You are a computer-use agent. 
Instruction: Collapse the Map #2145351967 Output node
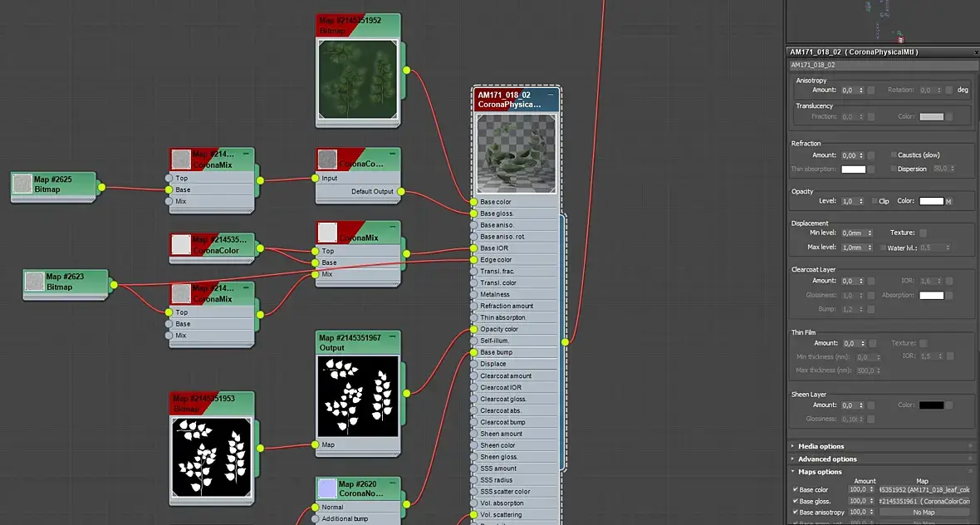point(393,336)
